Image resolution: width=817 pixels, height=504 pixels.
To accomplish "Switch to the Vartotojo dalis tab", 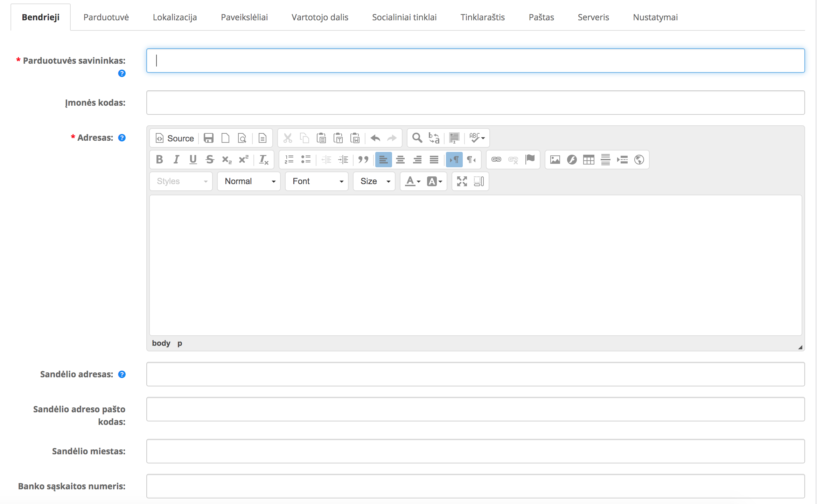I will 320,17.
